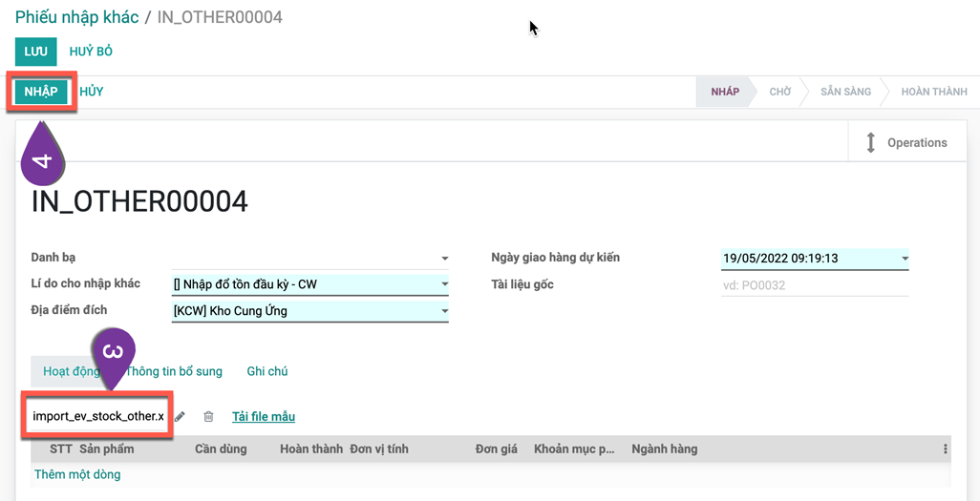Sort by Khoản mục p... column header
The height and width of the screenshot is (501, 980).
pos(574,449)
